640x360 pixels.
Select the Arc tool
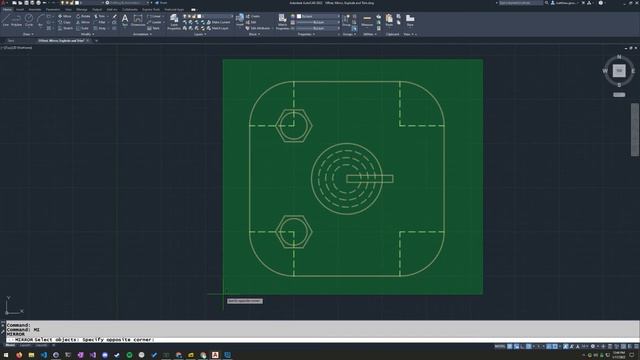point(40,20)
